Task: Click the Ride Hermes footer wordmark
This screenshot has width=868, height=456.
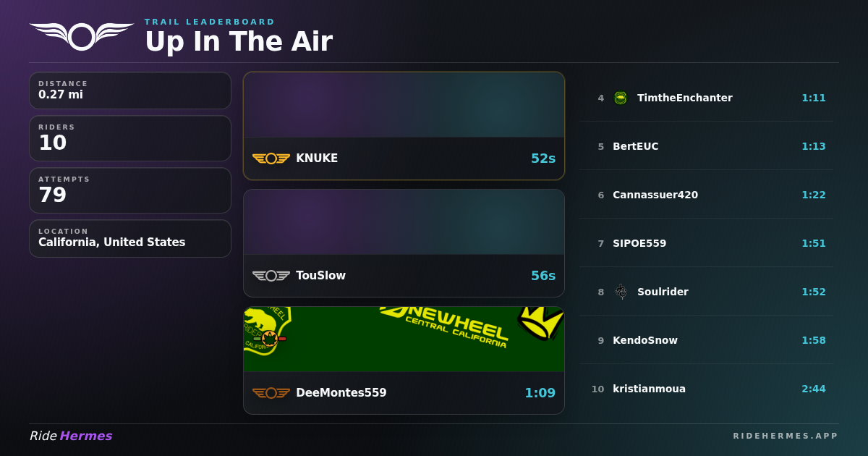Action: (71, 436)
